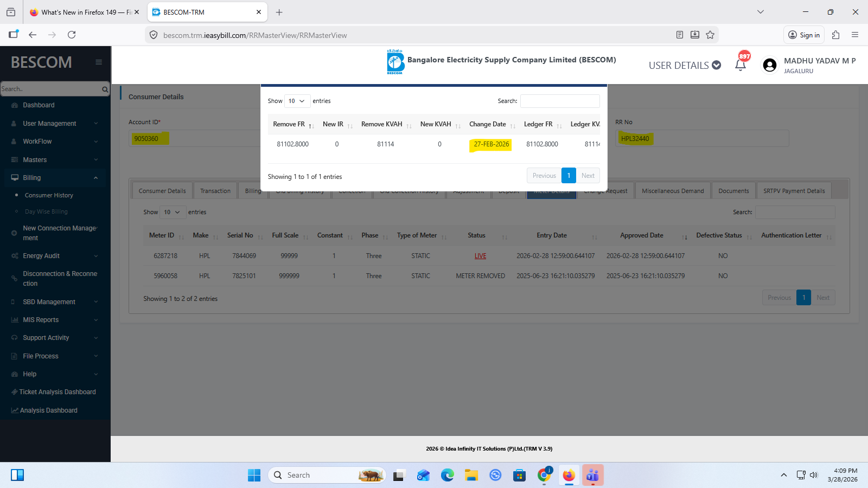Click Next in the modal pagination
The width and height of the screenshot is (868, 488).
(x=588, y=176)
